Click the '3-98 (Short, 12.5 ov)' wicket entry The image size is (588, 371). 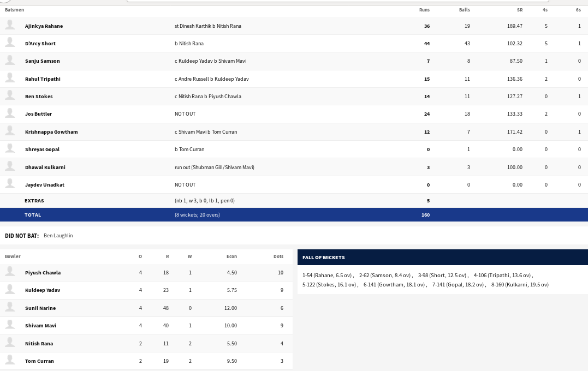442,275
